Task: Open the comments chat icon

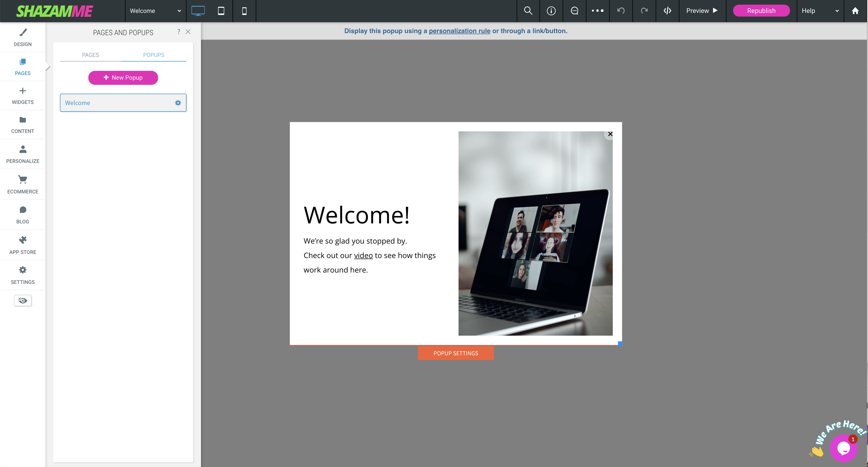Action: coord(575,11)
